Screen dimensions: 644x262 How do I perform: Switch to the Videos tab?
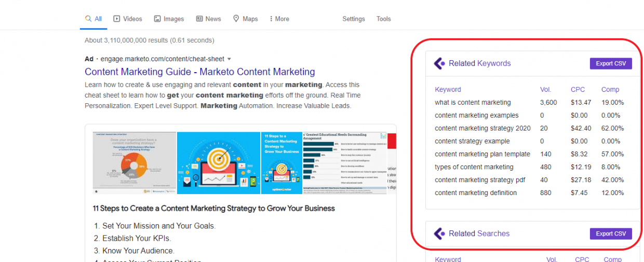pyautogui.click(x=128, y=19)
